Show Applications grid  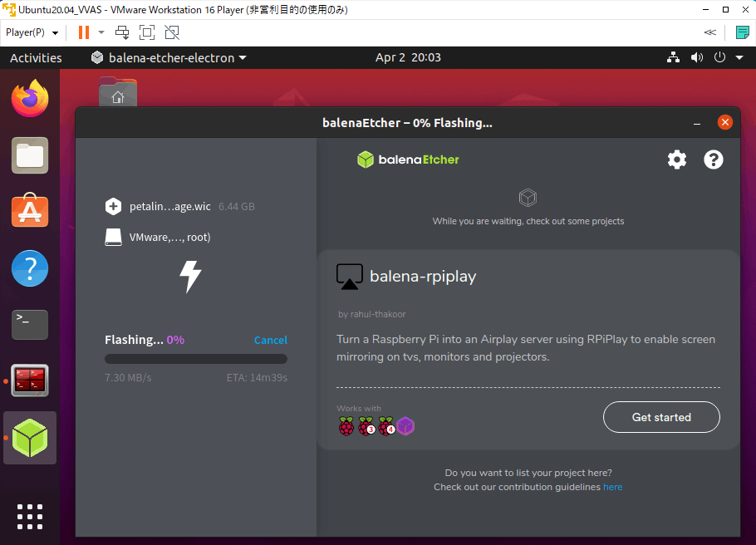click(x=30, y=517)
